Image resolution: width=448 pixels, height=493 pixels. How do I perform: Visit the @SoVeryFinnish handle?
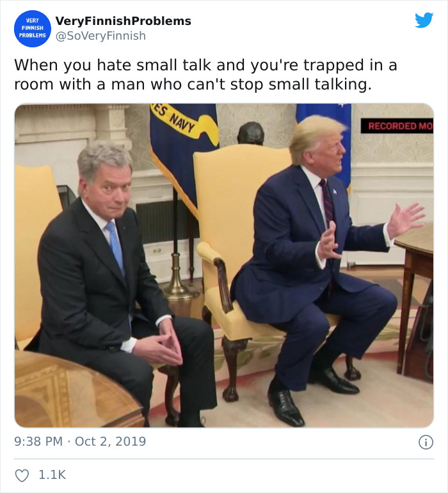[100, 36]
